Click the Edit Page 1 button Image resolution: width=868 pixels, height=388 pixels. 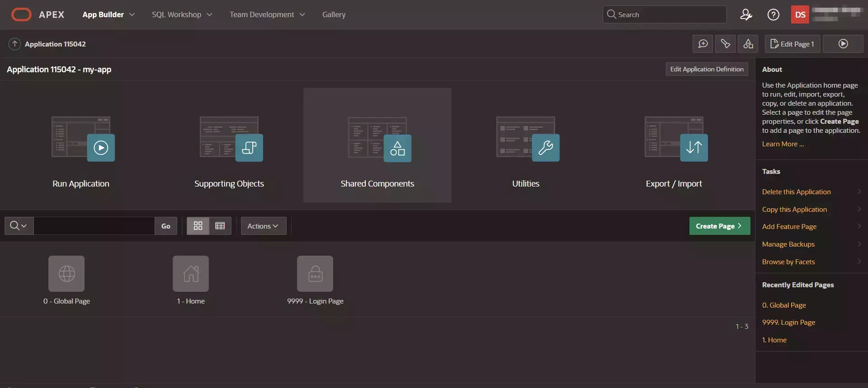[x=793, y=44]
